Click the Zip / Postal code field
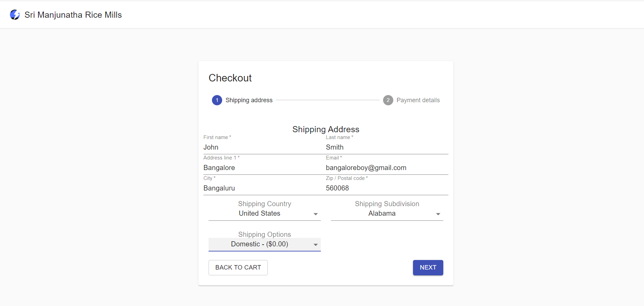644x306 pixels. click(387, 188)
